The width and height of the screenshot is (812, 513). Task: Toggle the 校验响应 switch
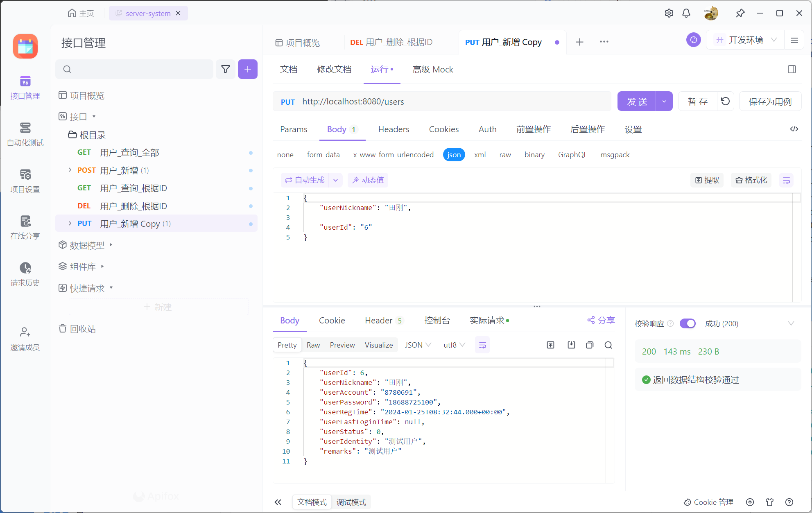coord(688,323)
